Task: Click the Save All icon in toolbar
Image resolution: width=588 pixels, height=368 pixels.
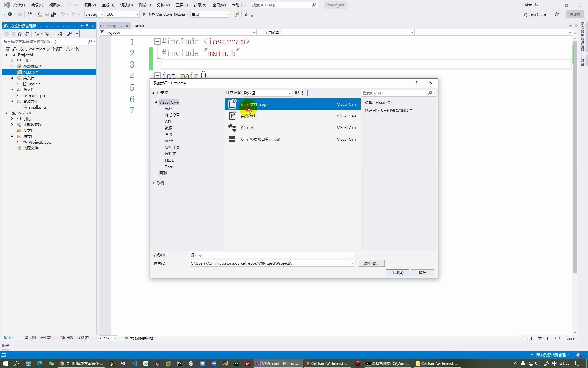Action: click(53, 14)
